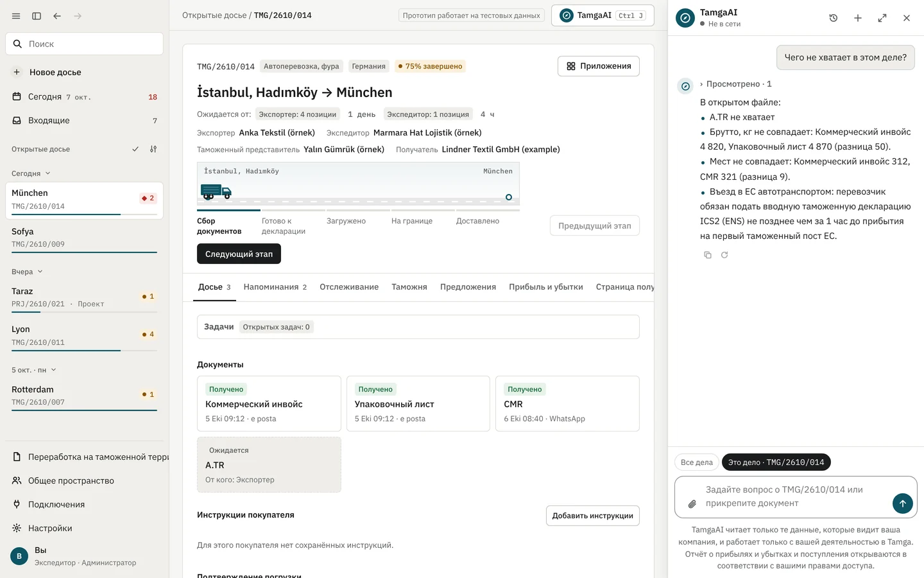Select the Sofya TMG/2610/009 dossier

click(84, 238)
